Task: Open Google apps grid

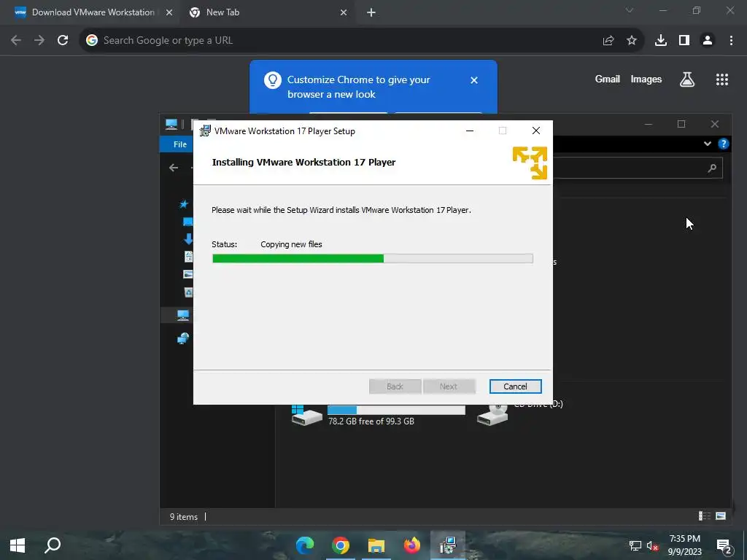Action: tap(721, 79)
